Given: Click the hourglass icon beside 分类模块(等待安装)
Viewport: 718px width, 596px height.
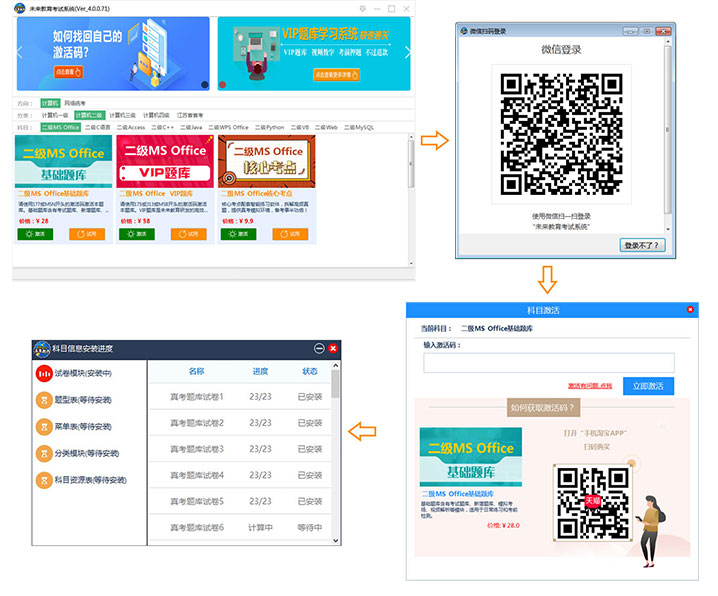Looking at the screenshot, I should tap(44, 454).
